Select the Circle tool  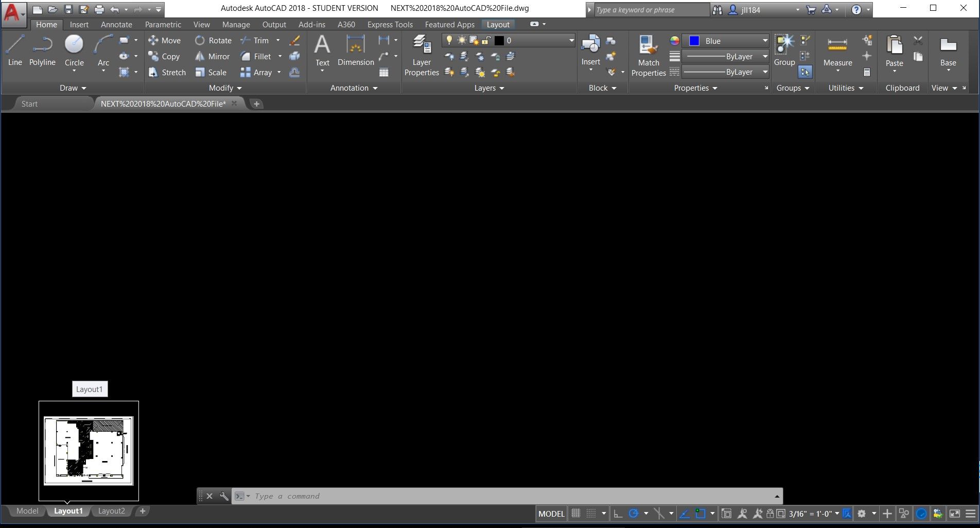74,50
